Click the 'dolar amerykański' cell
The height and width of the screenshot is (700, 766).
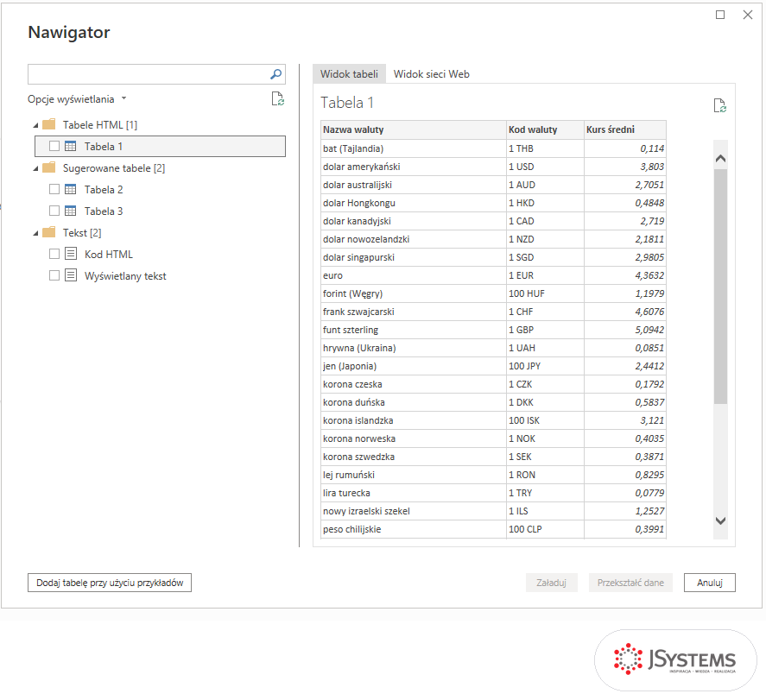[x=414, y=167]
